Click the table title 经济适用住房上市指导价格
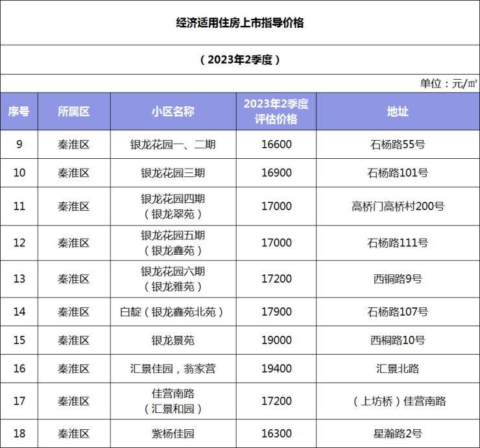Image resolution: width=480 pixels, height=448 pixels. point(239,23)
